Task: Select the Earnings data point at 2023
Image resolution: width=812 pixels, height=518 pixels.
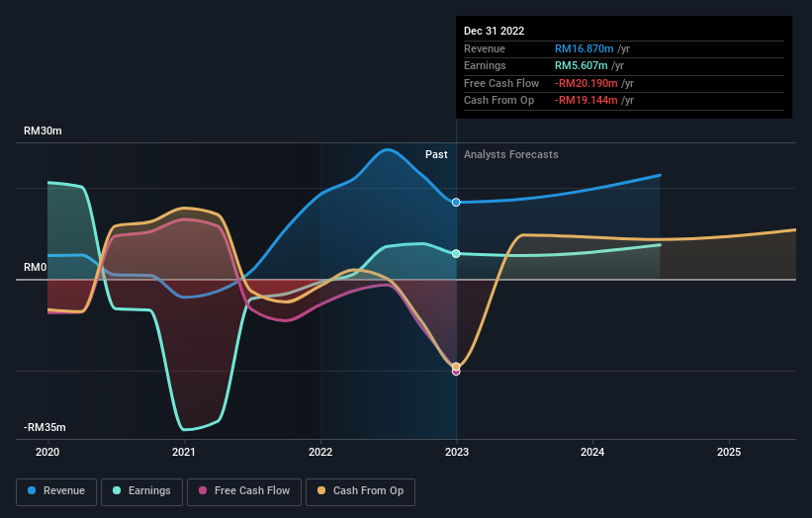Action: pos(456,254)
